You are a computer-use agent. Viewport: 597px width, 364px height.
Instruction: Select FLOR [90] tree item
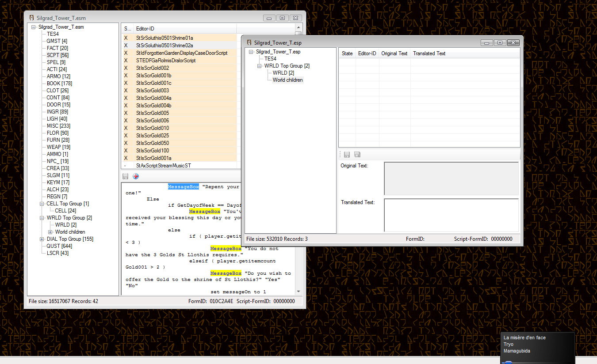(x=57, y=133)
